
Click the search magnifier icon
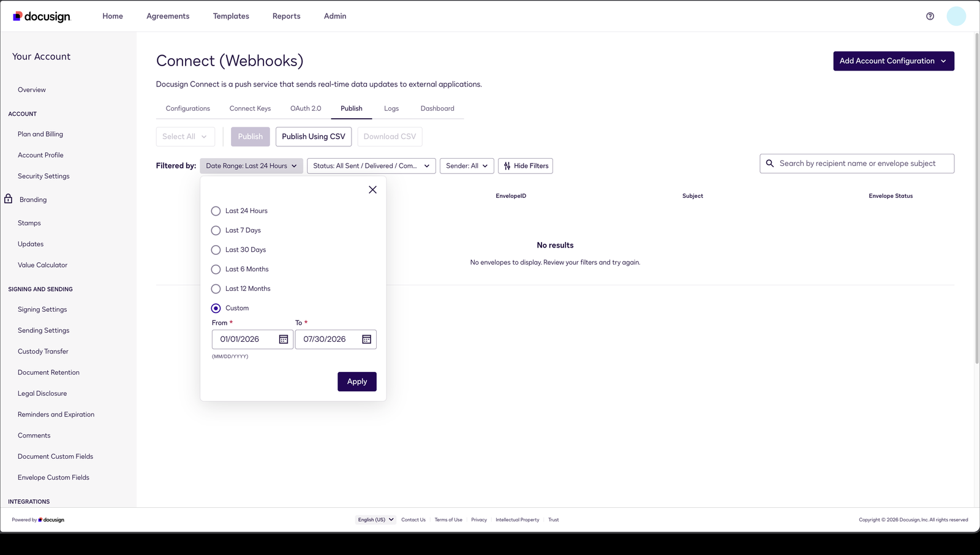coord(770,164)
